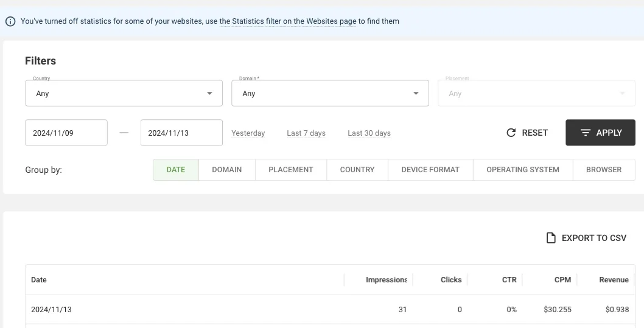644x328 pixels.
Task: Expand Domain list using its arrow
Action: pyautogui.click(x=416, y=94)
